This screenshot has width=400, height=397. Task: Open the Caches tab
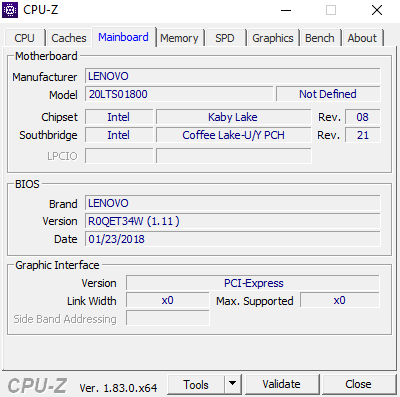tap(69, 38)
